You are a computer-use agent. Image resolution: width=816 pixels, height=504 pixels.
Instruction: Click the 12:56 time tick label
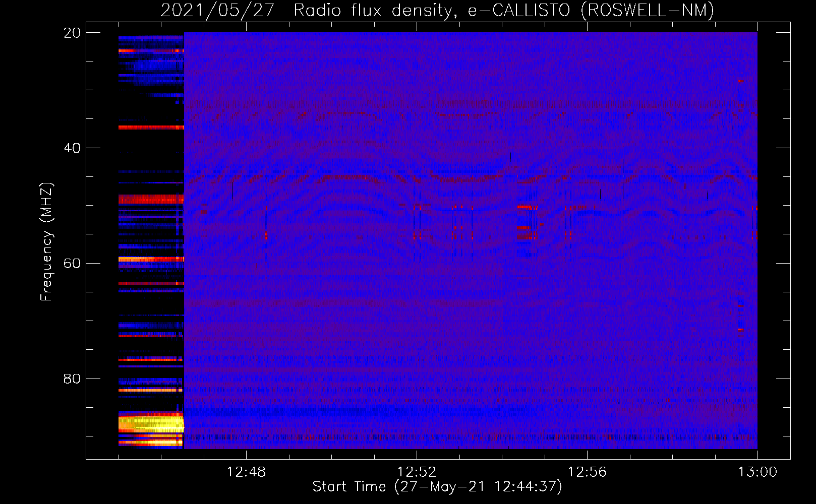click(587, 472)
